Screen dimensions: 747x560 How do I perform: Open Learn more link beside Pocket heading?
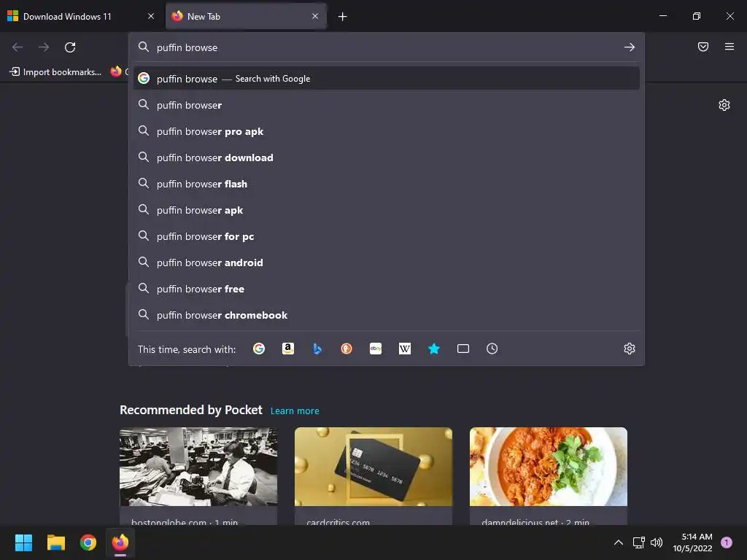tap(295, 411)
